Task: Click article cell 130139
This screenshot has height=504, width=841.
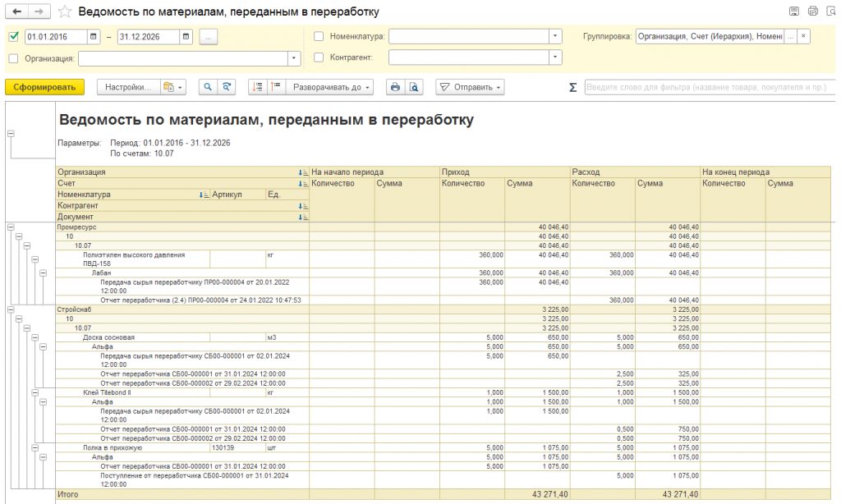Action: [x=223, y=447]
